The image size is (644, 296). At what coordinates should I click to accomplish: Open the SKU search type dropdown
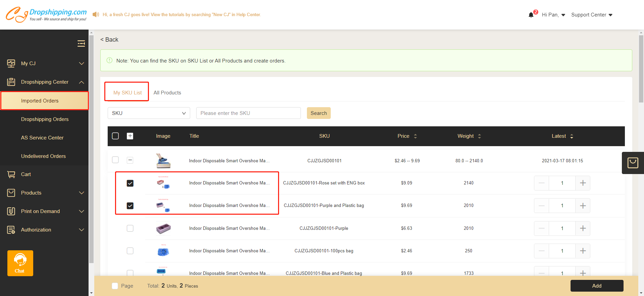coord(149,113)
